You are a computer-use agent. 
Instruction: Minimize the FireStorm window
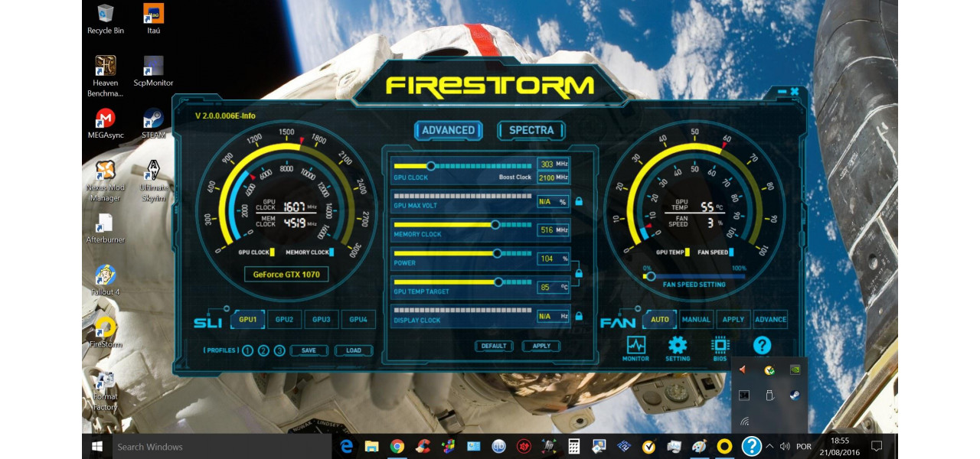tap(782, 92)
